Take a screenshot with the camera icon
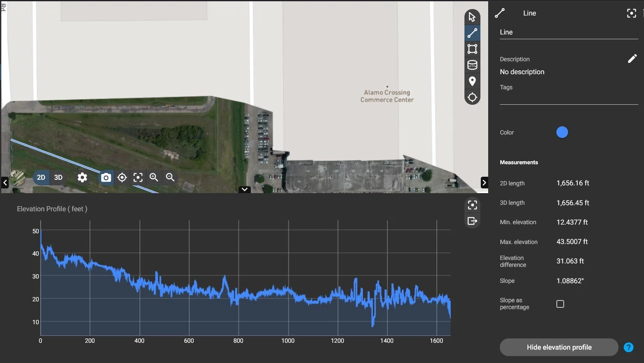644x363 pixels. pos(106,177)
